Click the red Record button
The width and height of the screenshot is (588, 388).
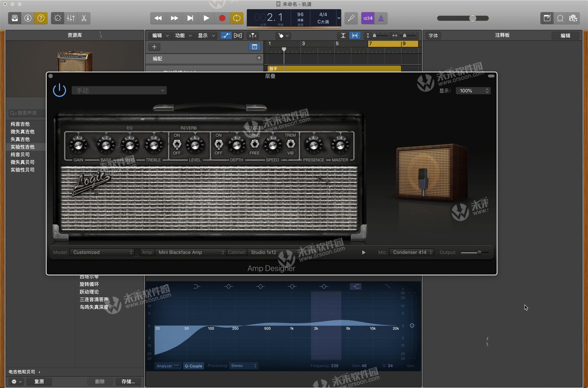[x=222, y=18]
